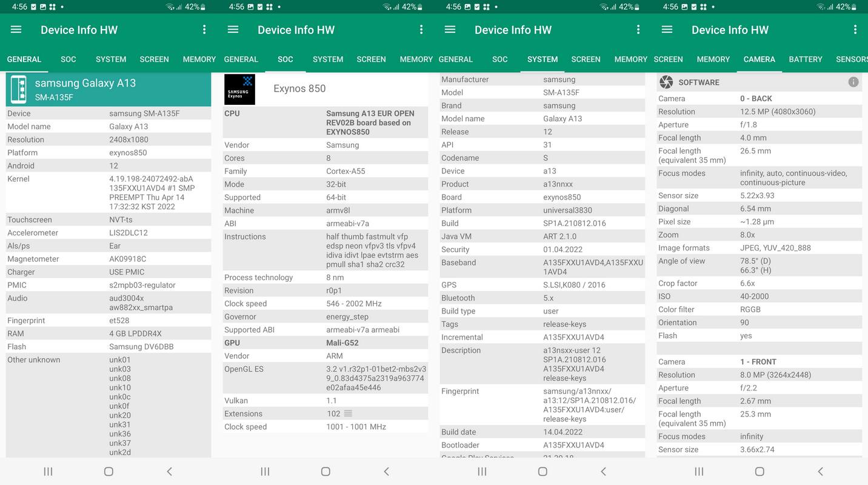This screenshot has height=485, width=868.
Task: Tap the back button on the System screen
Action: click(603, 471)
